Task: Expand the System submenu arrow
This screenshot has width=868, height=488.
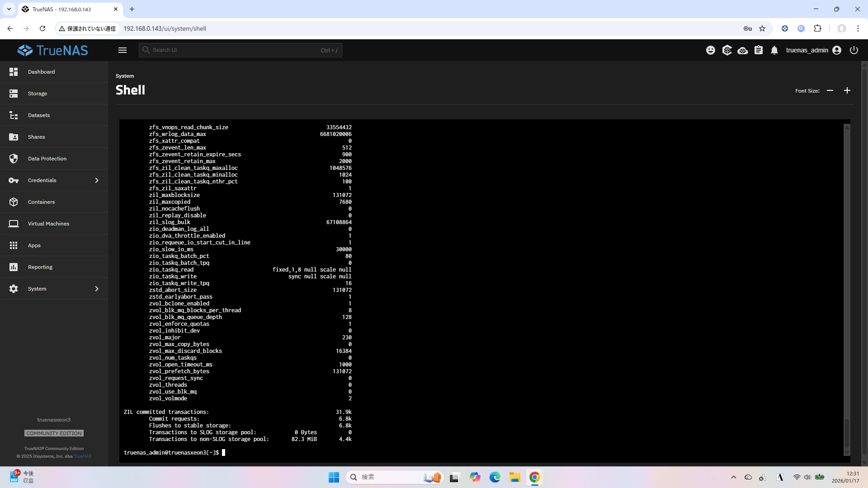Action: [97, 289]
